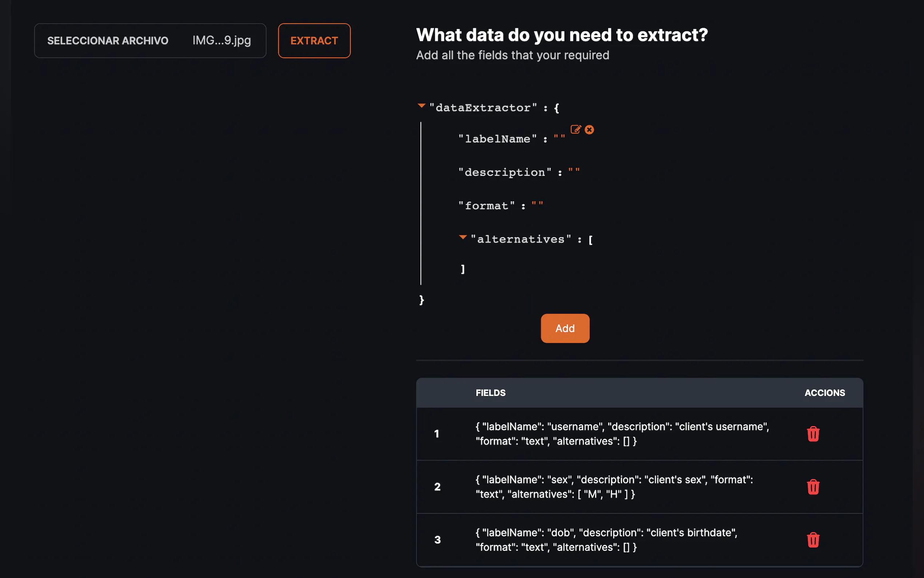Click the "description" key in the JSON editor
Screen dimensions: 924x578
[505, 173]
